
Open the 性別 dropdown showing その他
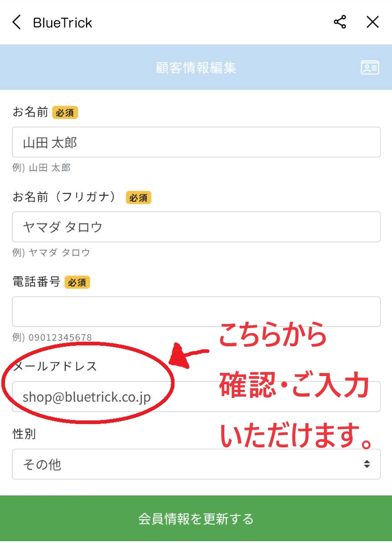click(x=196, y=464)
